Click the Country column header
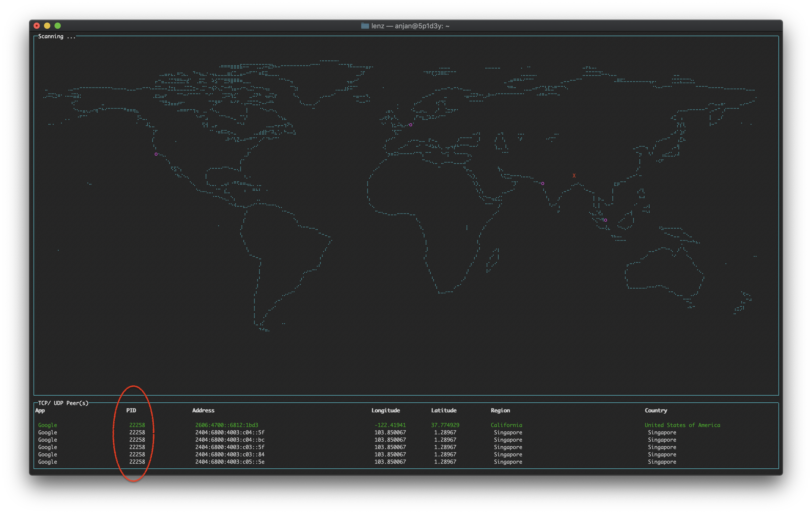The image size is (812, 514). click(x=656, y=411)
